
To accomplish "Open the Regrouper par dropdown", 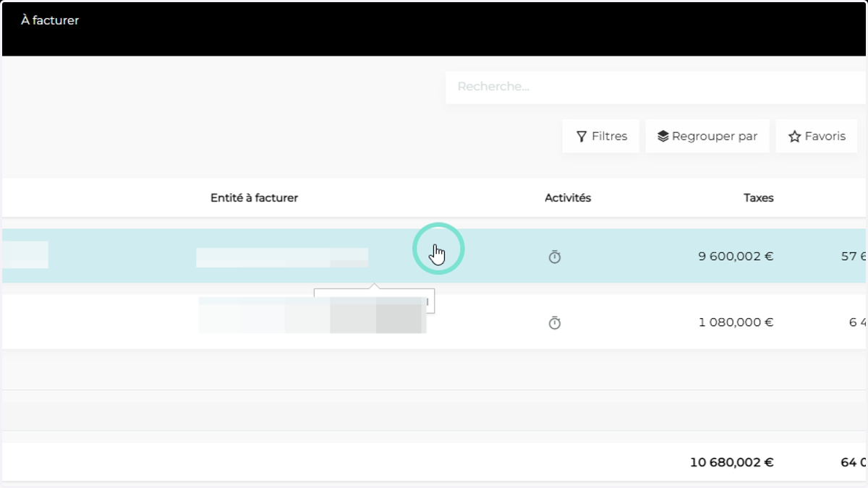I will (x=707, y=136).
